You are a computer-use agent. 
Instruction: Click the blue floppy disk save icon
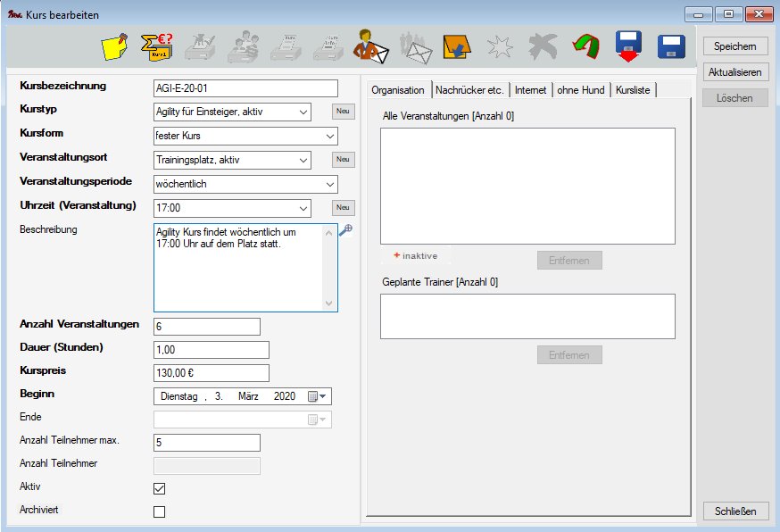670,46
